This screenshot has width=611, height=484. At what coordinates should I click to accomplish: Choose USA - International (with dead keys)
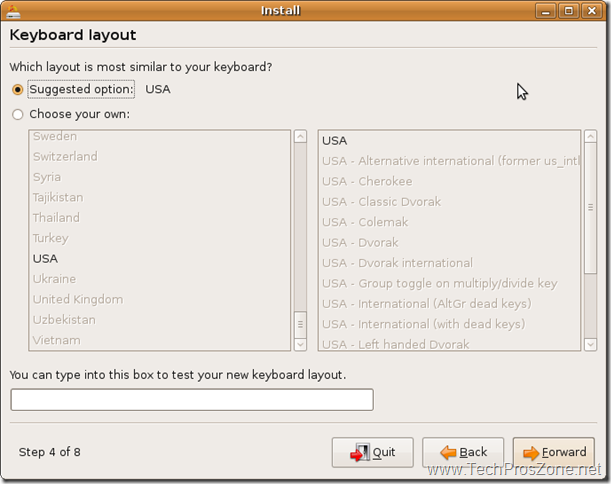449,324
